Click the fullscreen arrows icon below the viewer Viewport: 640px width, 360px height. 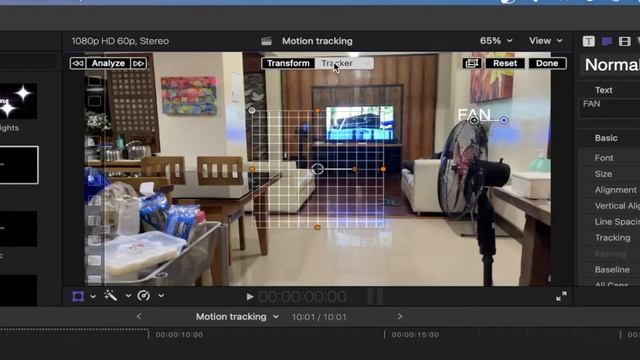click(561, 296)
